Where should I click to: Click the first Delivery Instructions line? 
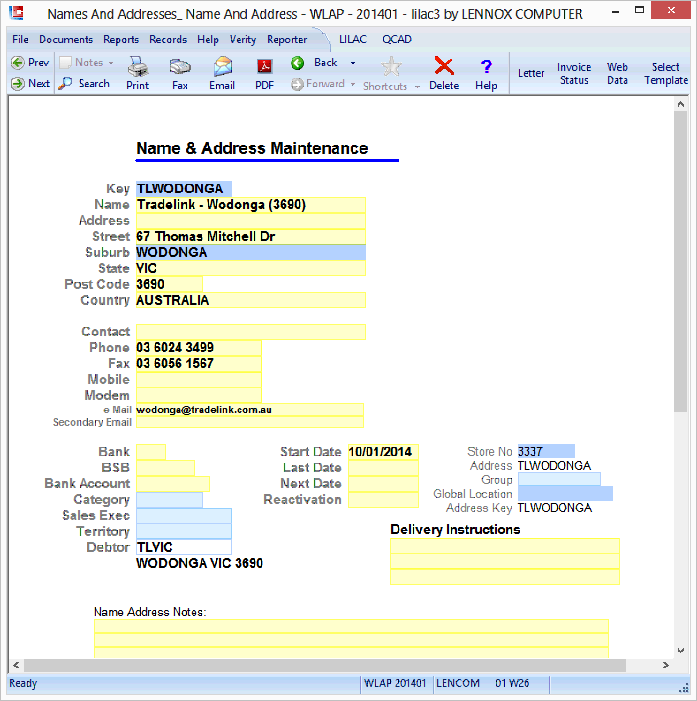click(x=505, y=546)
